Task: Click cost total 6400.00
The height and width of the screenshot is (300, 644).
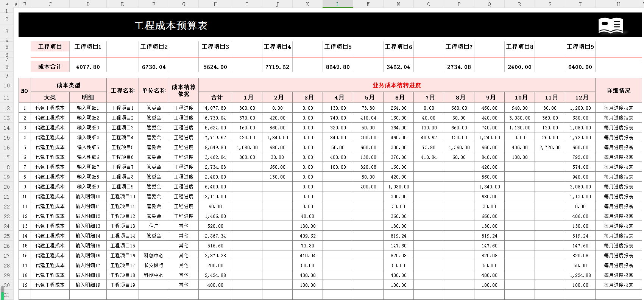Action: pos(580,67)
